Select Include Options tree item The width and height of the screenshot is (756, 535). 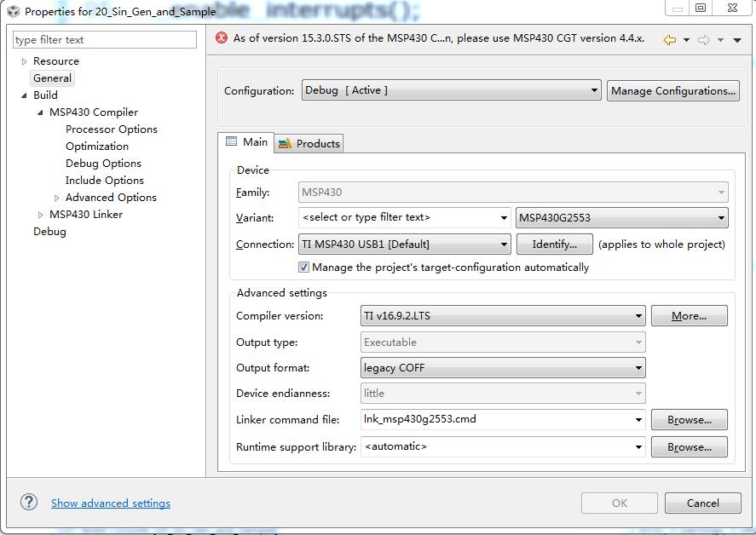pyautogui.click(x=105, y=181)
